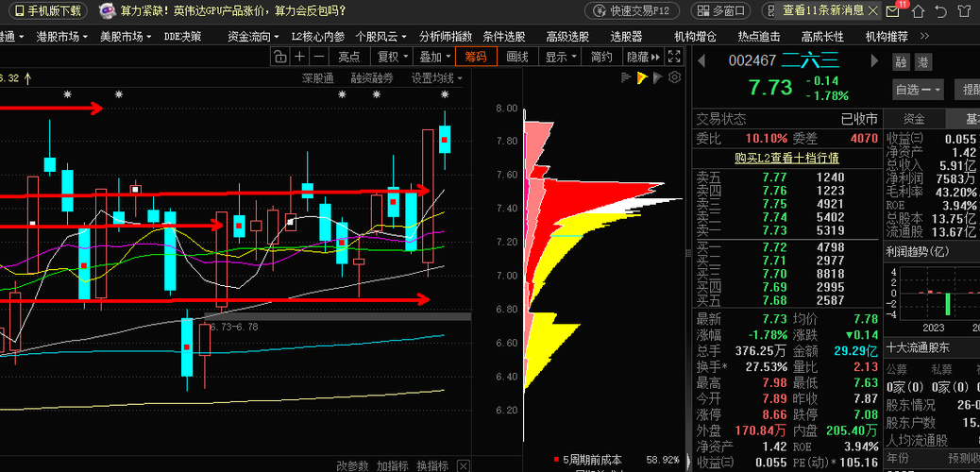Switch to 简约 simple mode
The height and width of the screenshot is (472, 980).
click(x=601, y=57)
